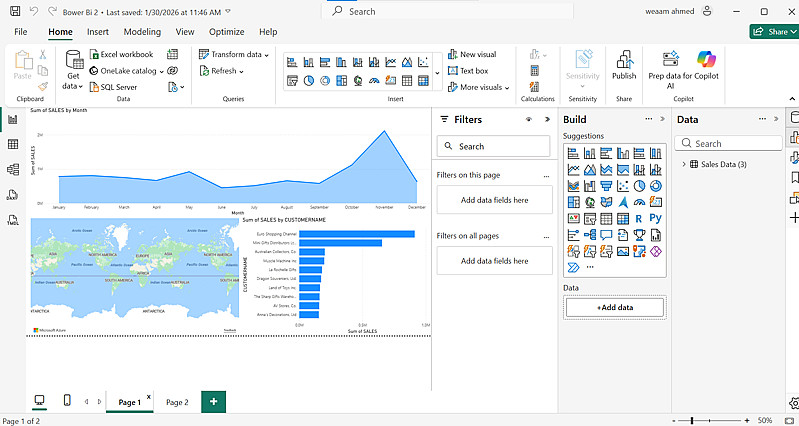Open Model view from the left sidebar
799x426 pixels.
click(13, 169)
